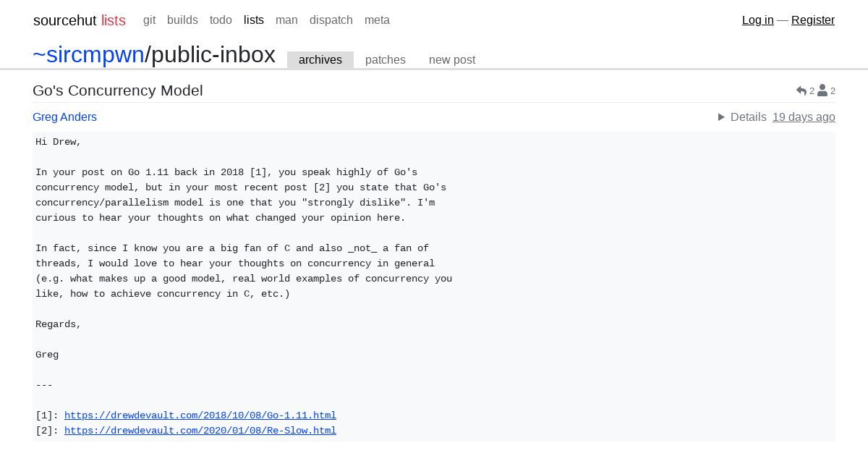868x456 pixels.
Task: Click the reply count arrow icon
Action: click(801, 90)
